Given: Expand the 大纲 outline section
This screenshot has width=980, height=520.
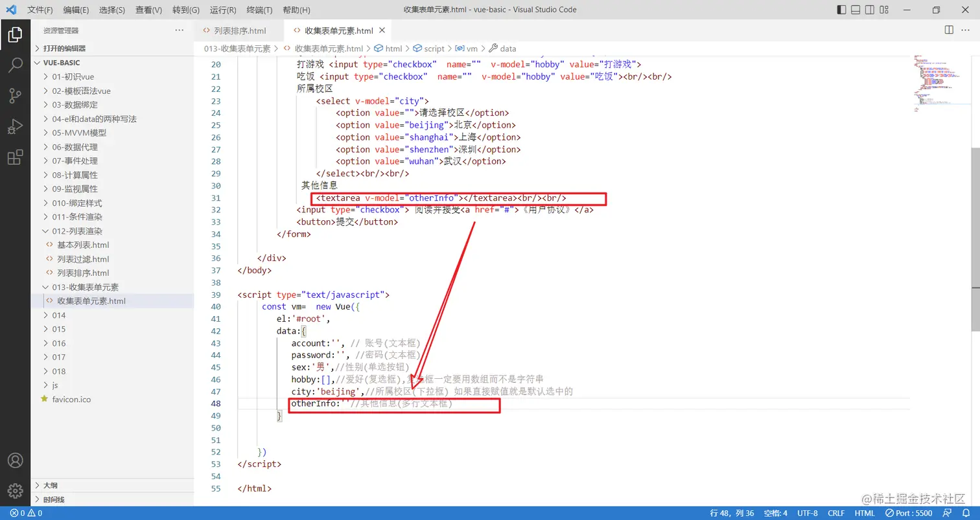Looking at the screenshot, I should click(x=51, y=485).
